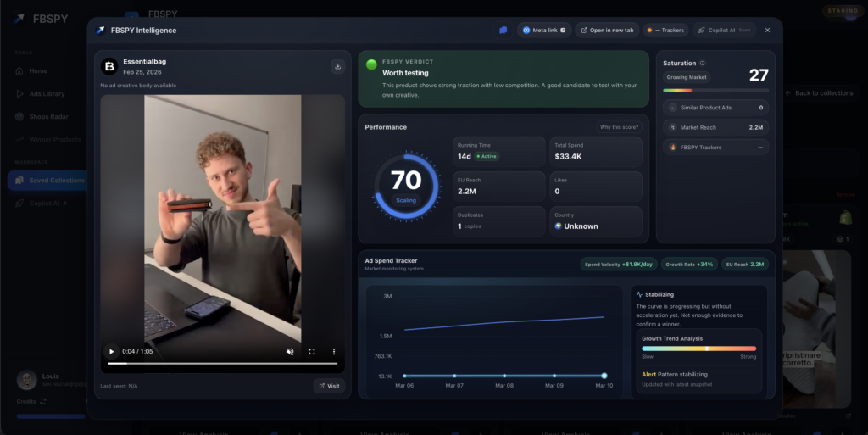This screenshot has width=868, height=435.
Task: Open the Trackers pill button
Action: point(666,31)
